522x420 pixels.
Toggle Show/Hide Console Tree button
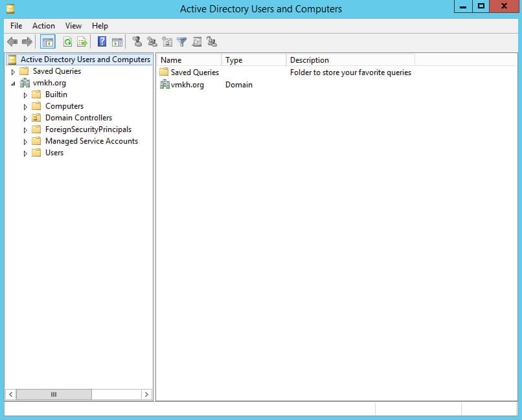48,42
